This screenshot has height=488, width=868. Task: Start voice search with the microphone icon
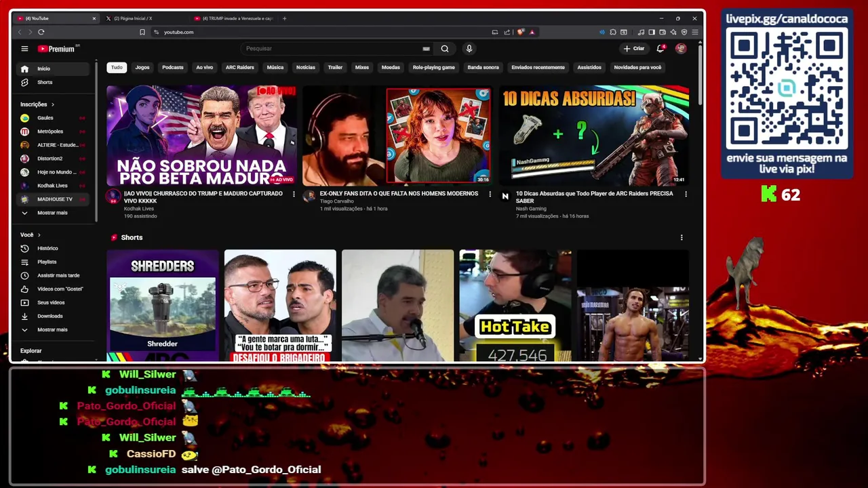pyautogui.click(x=469, y=49)
